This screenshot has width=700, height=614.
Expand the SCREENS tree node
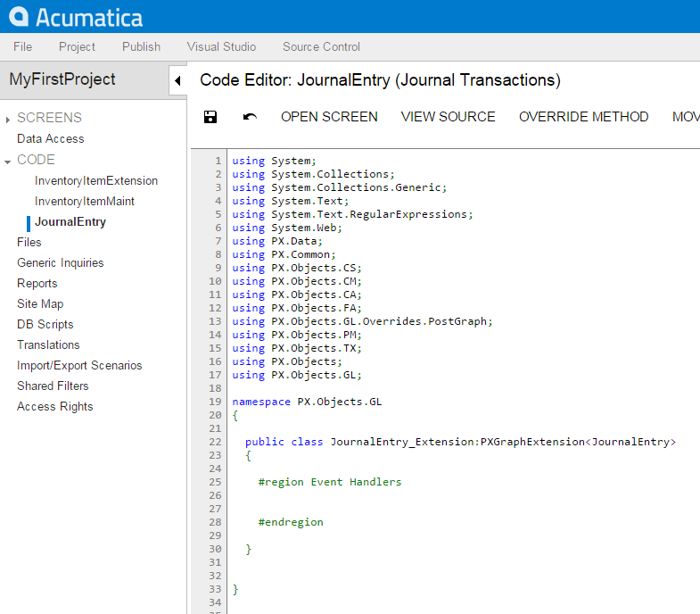click(9, 119)
